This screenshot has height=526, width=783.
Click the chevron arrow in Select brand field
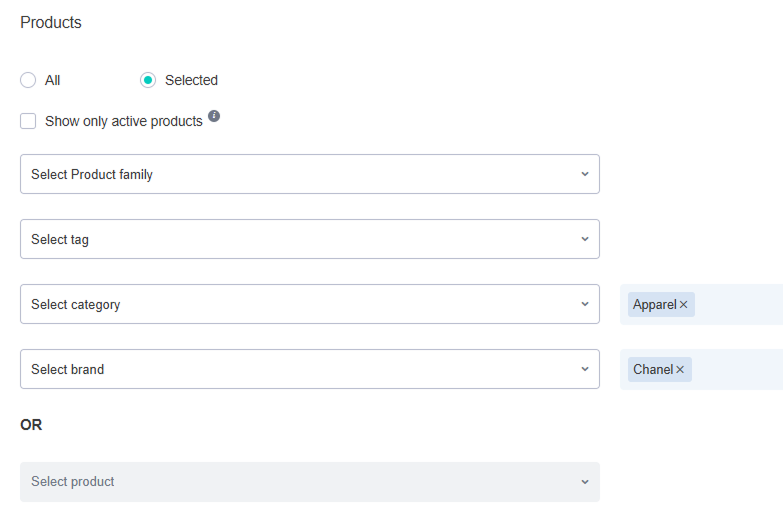point(585,369)
